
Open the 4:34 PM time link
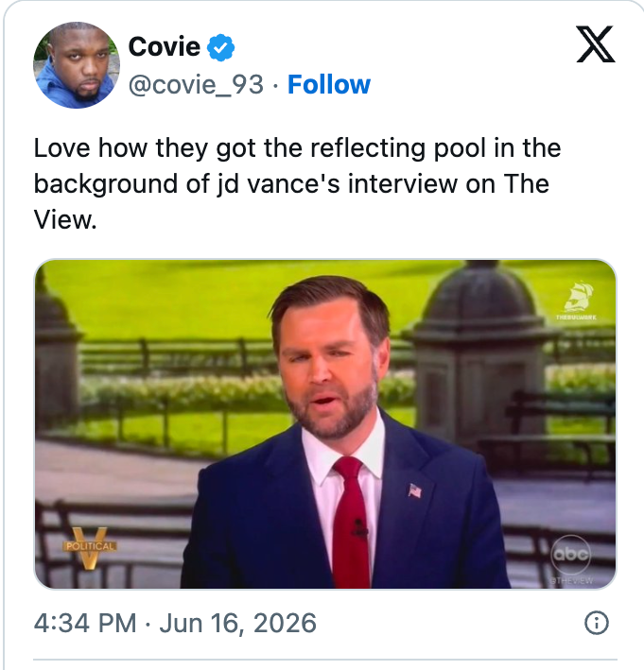pos(85,623)
